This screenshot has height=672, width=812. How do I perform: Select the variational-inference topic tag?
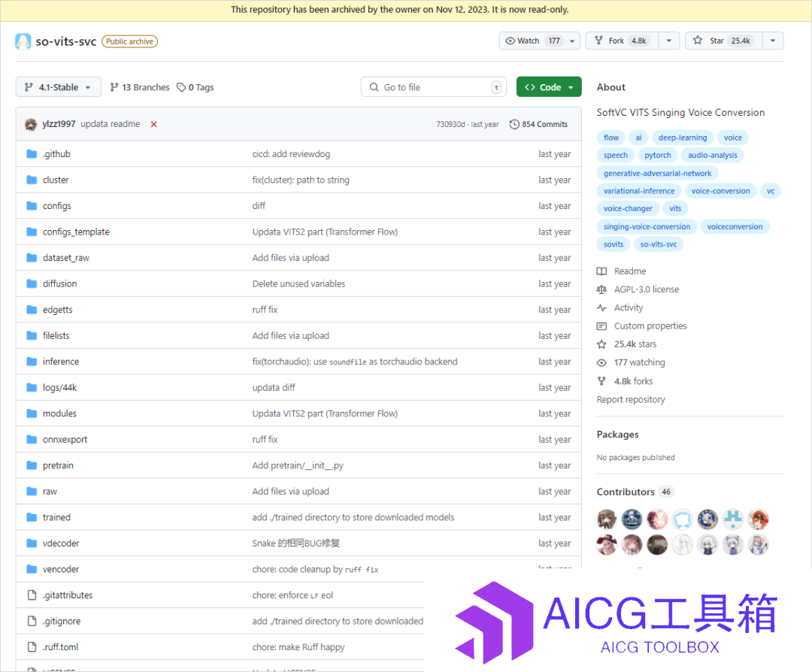639,191
